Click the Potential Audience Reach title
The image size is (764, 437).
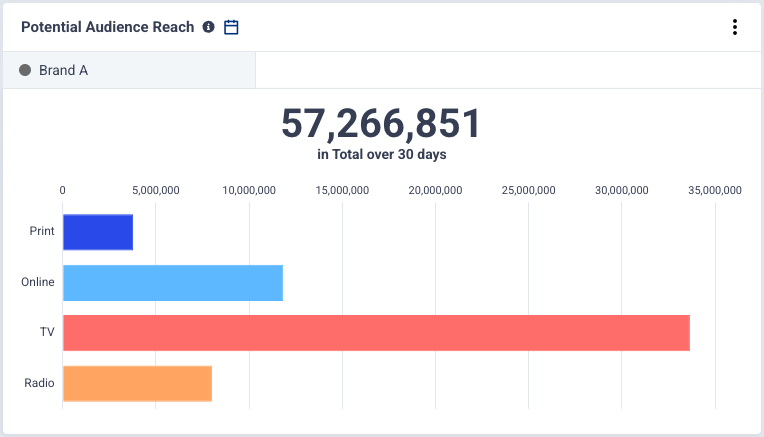(107, 27)
